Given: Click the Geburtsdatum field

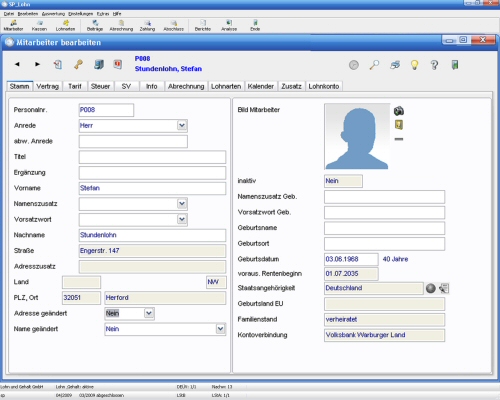Looking at the screenshot, I should pos(351,259).
